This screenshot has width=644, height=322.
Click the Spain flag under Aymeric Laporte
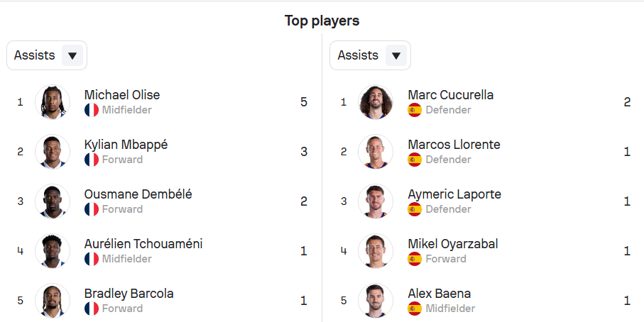(415, 209)
